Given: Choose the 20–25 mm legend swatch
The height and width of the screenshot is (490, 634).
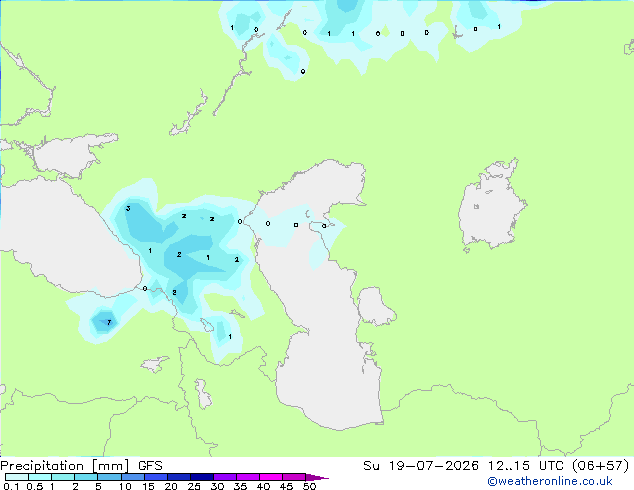Looking at the screenshot, I should pos(179,477).
